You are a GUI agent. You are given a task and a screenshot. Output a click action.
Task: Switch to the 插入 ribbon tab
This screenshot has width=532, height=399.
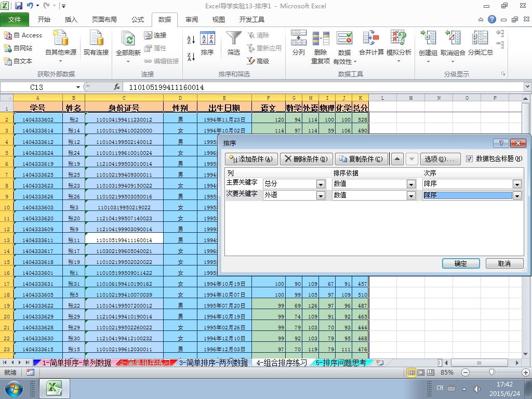coord(71,20)
